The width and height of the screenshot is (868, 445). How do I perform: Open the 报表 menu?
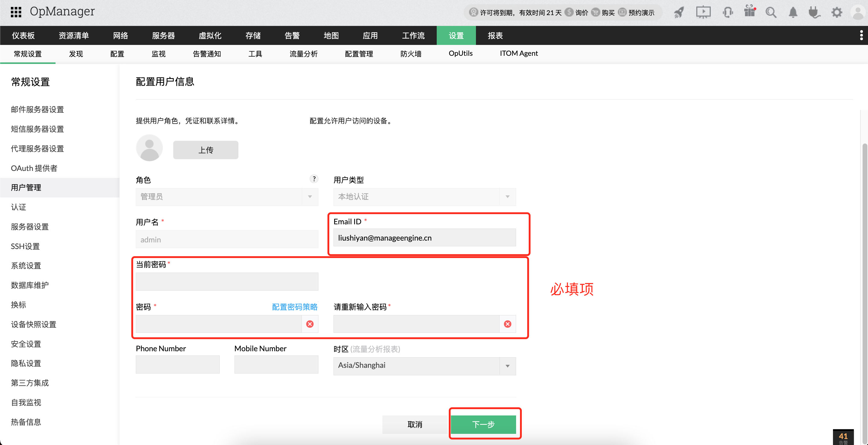click(495, 35)
